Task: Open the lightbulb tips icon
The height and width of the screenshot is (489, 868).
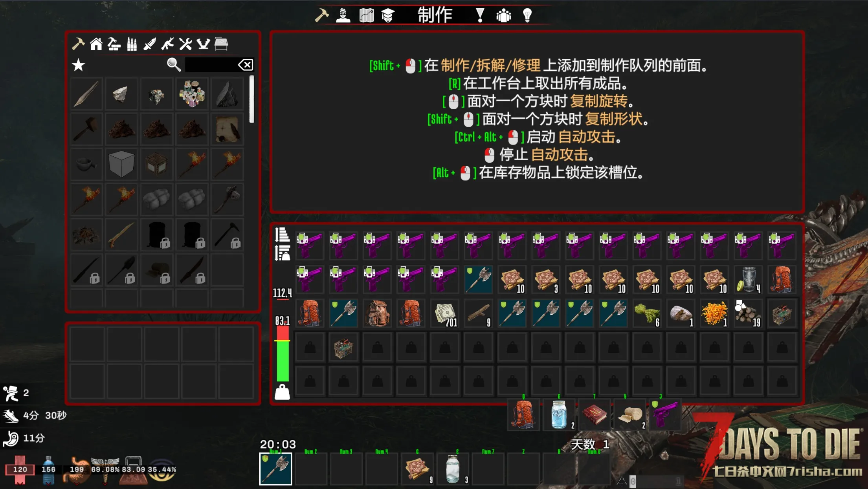Action: (527, 16)
